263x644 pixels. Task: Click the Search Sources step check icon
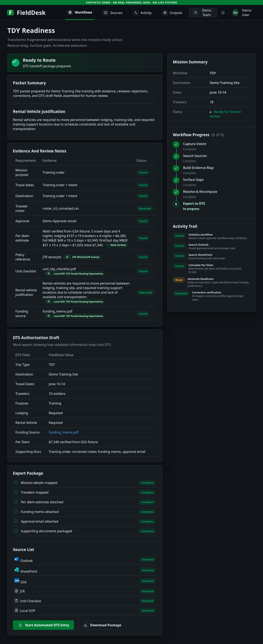pos(176,156)
